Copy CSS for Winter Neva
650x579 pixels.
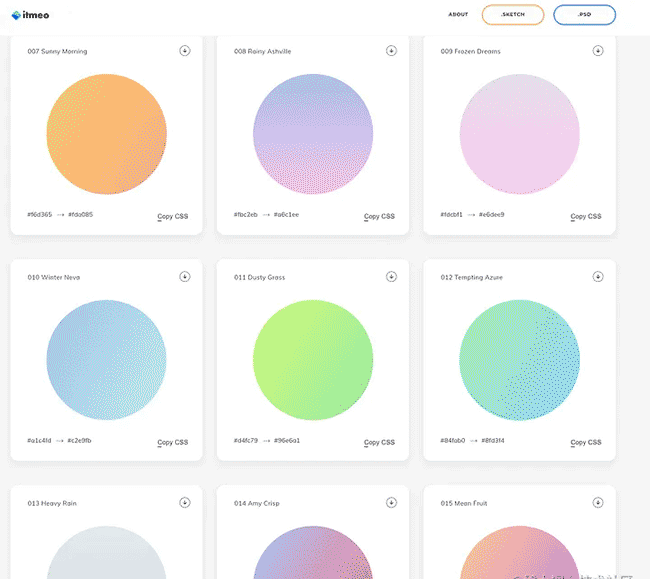[173, 442]
